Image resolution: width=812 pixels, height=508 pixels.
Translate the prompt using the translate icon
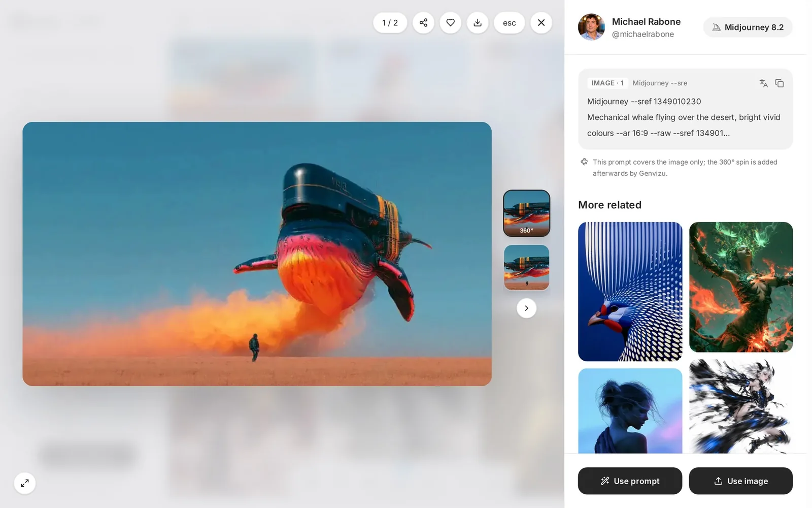tap(763, 83)
